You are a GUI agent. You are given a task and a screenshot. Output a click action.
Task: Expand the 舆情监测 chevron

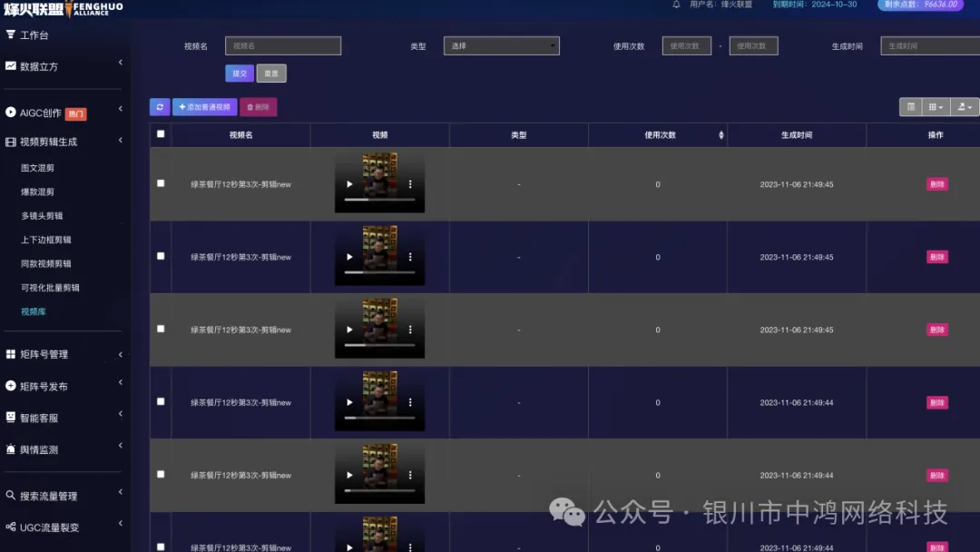click(120, 446)
